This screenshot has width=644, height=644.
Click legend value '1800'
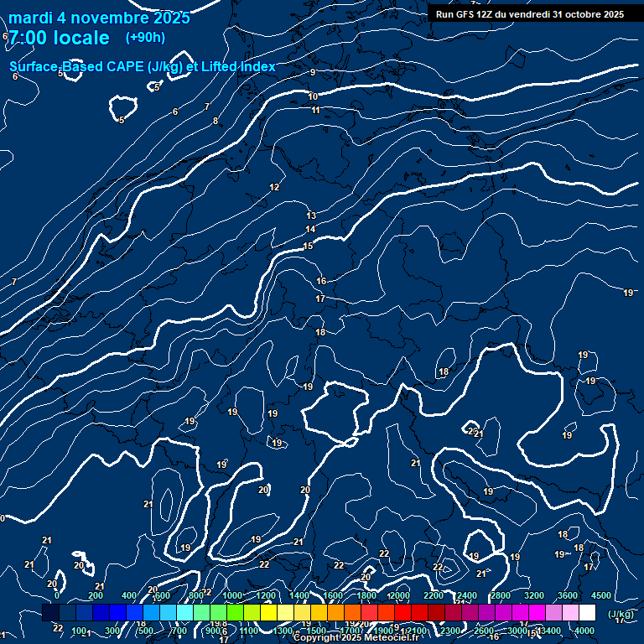[366, 595]
